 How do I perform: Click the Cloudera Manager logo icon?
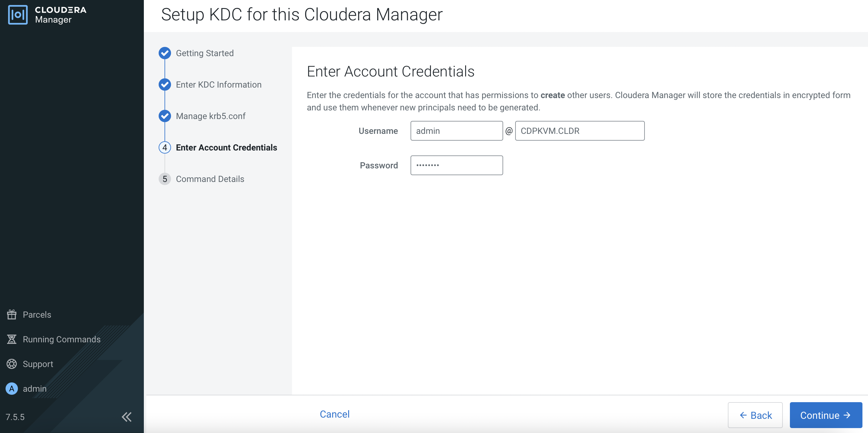tap(18, 15)
